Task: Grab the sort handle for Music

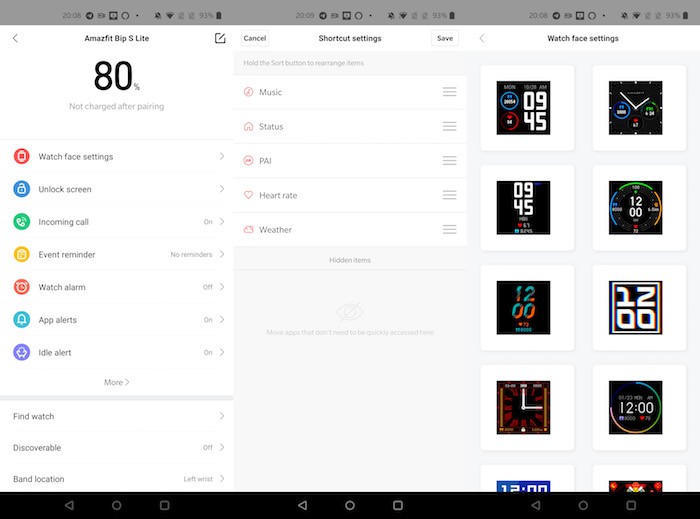Action: point(450,92)
